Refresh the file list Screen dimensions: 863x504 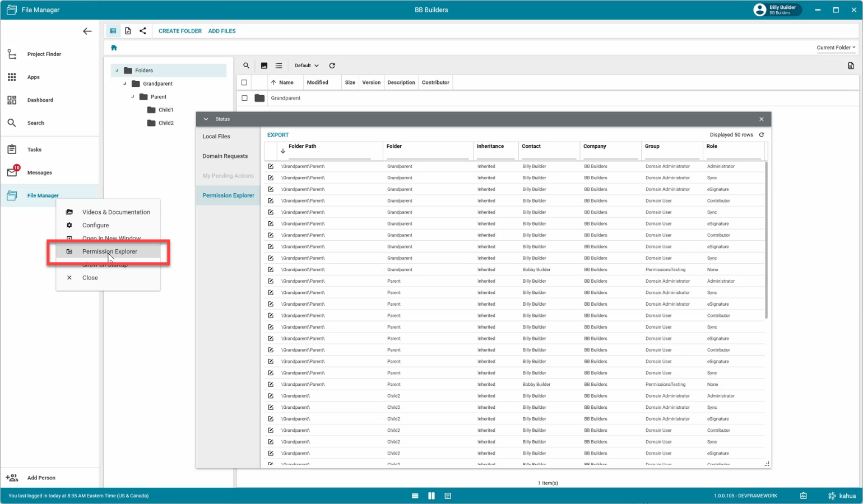332,66
